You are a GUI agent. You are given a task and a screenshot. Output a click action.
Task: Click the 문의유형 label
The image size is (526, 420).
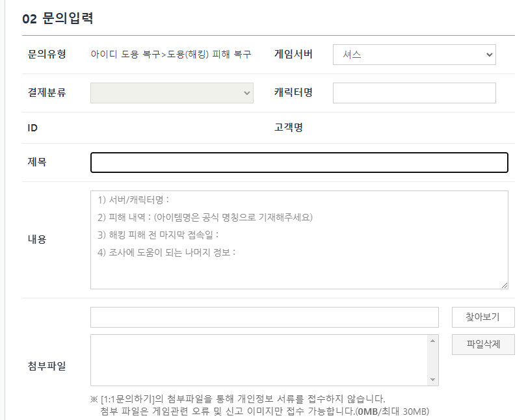(x=47, y=54)
